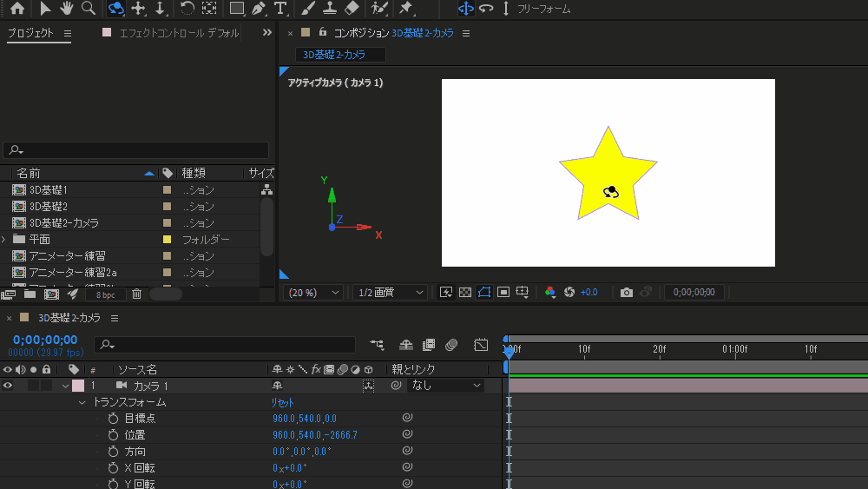Open the timeline 3D基礎 2-カメラ panel menu
Screen dimensions: 868x489
[115, 319]
